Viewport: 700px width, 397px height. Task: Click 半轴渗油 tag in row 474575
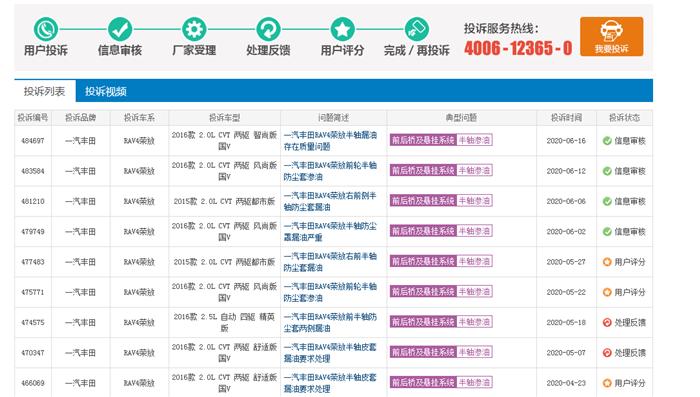coord(475,322)
